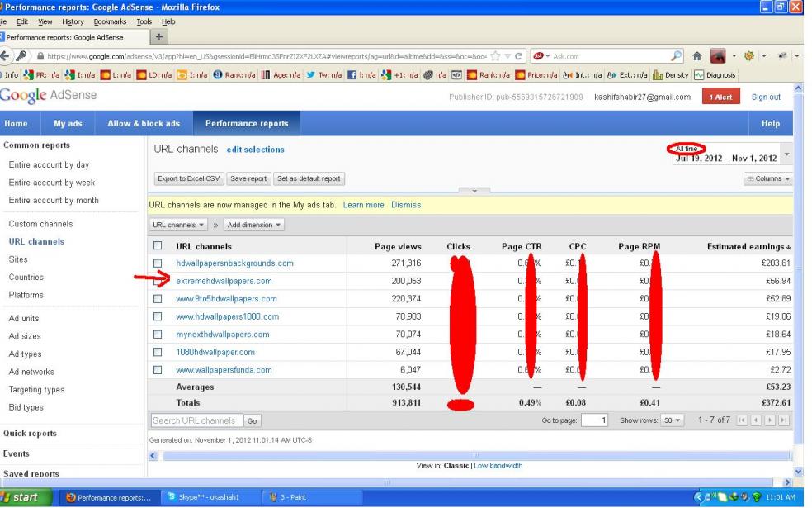Check the www.9to5hdwallpapers.com row checkbox
The image size is (812, 508).
158,299
